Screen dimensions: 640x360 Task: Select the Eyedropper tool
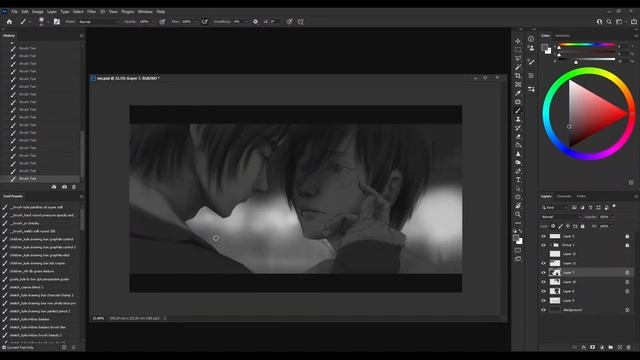tap(518, 93)
